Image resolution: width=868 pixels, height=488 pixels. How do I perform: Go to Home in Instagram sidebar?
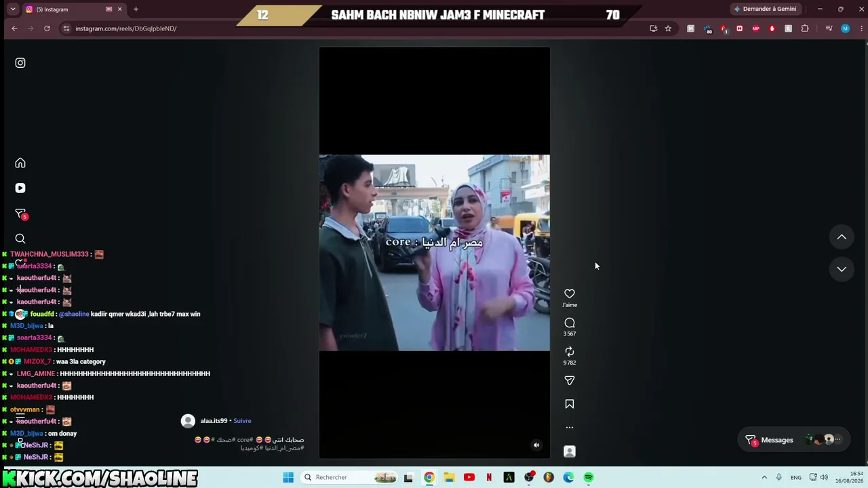[20, 163]
